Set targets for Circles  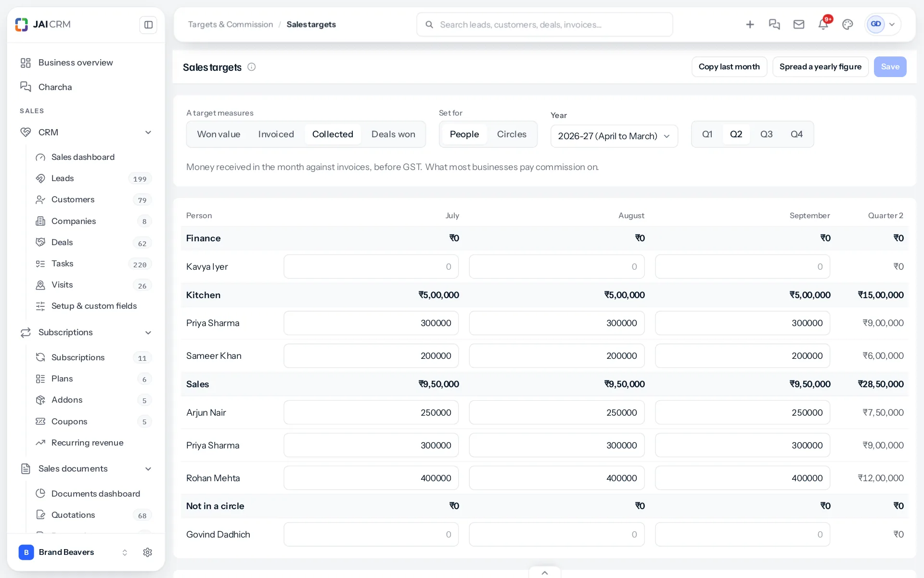512,134
